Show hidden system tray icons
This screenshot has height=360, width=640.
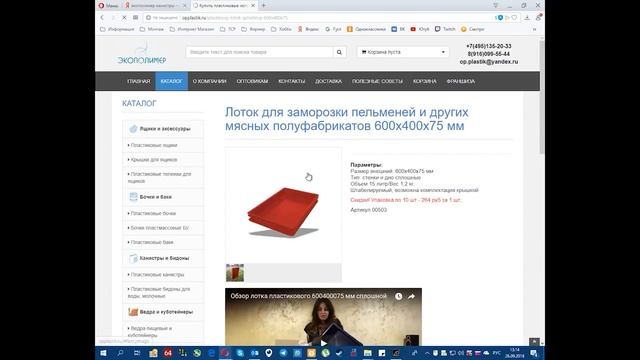tap(427, 353)
